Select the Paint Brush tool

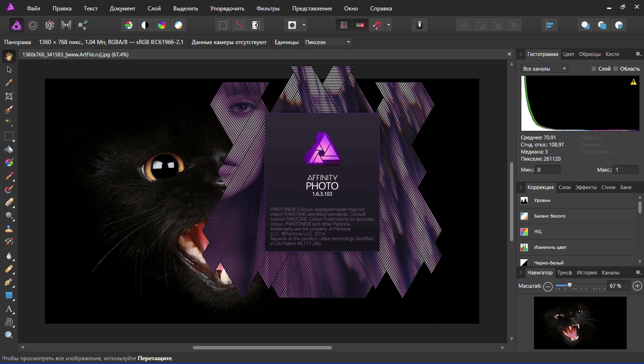point(9,176)
